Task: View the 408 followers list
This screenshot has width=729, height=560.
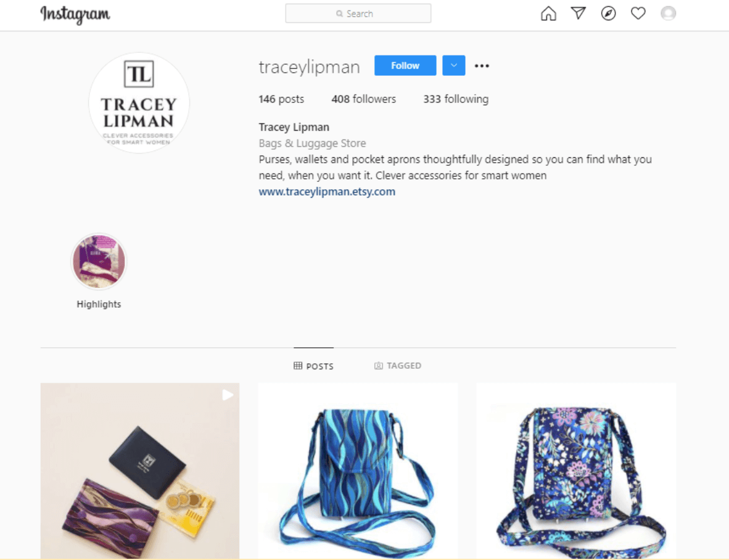Action: click(x=363, y=99)
